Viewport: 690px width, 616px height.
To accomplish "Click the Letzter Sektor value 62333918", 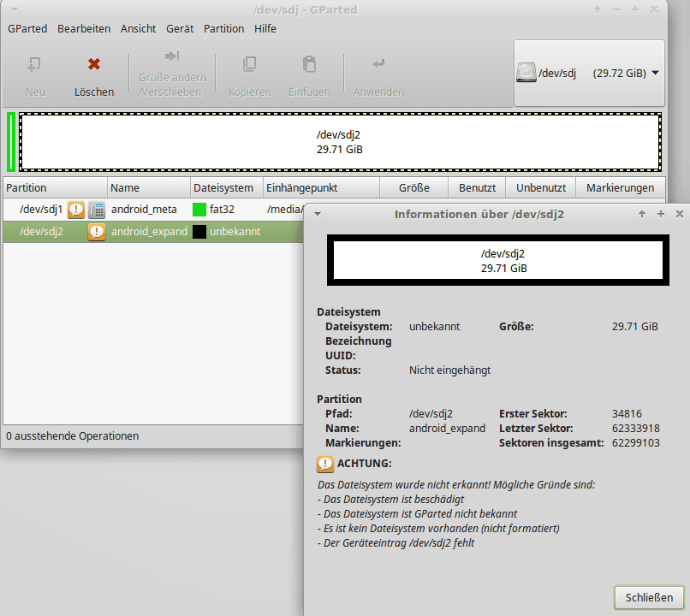I will tap(635, 429).
